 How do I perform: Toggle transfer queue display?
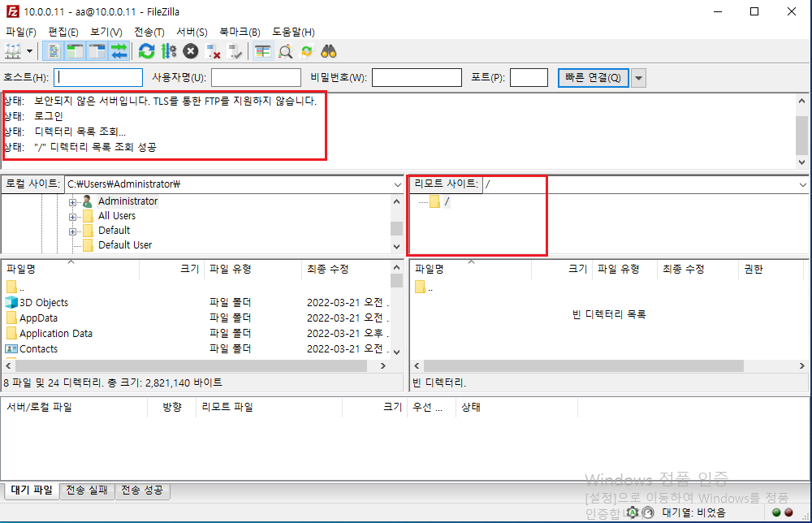coord(119,51)
